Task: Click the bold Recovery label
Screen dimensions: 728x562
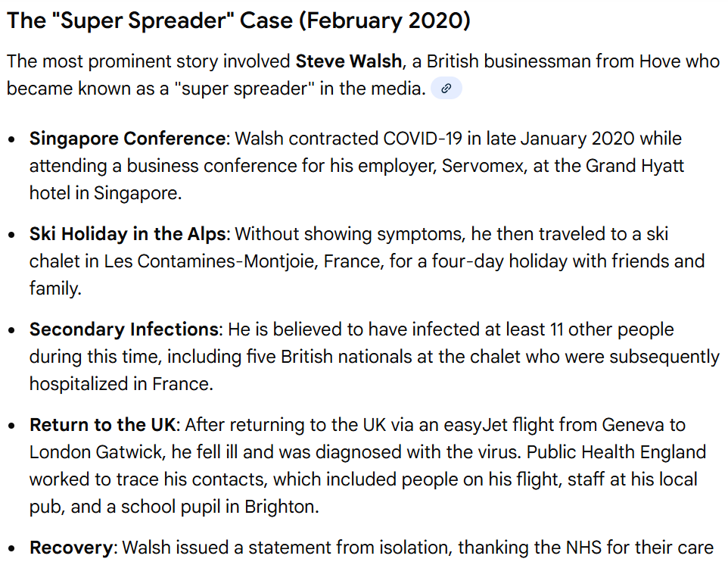Action: point(71,547)
